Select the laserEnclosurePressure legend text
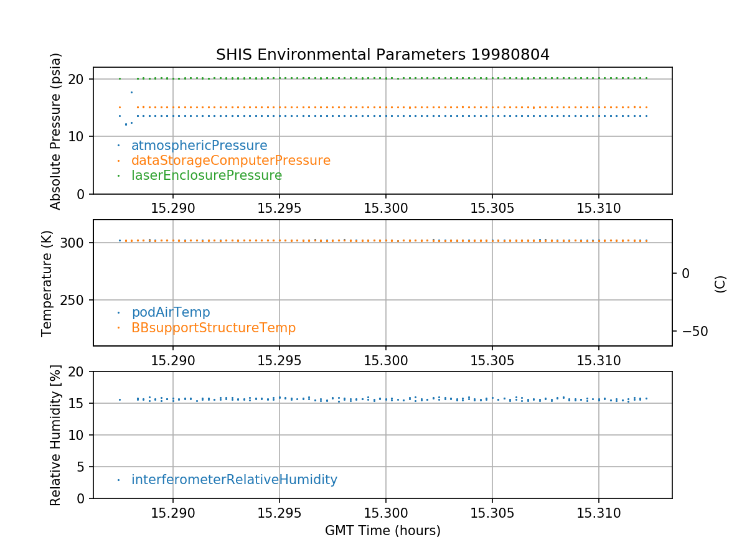Screen dimensions: 747x560 (207, 175)
